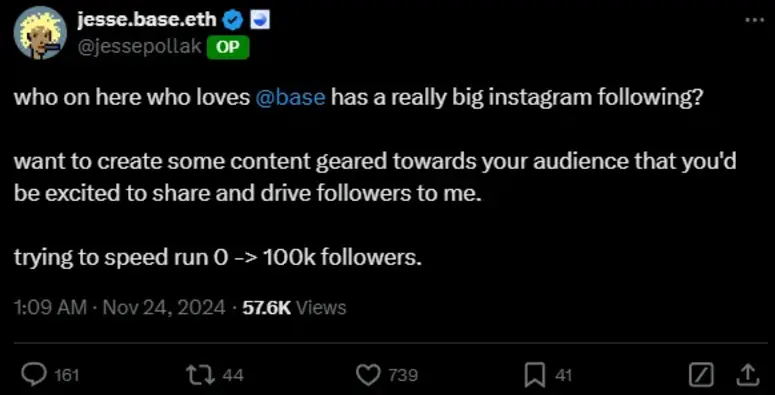Click the jesse.base.eth display name
This screenshot has height=395, width=775.
pos(147,20)
